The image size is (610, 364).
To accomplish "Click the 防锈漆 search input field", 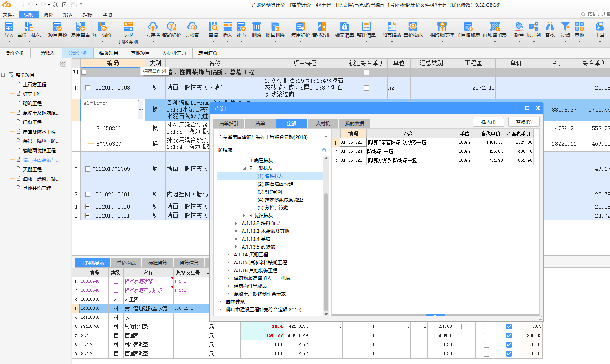I will click(269, 150).
